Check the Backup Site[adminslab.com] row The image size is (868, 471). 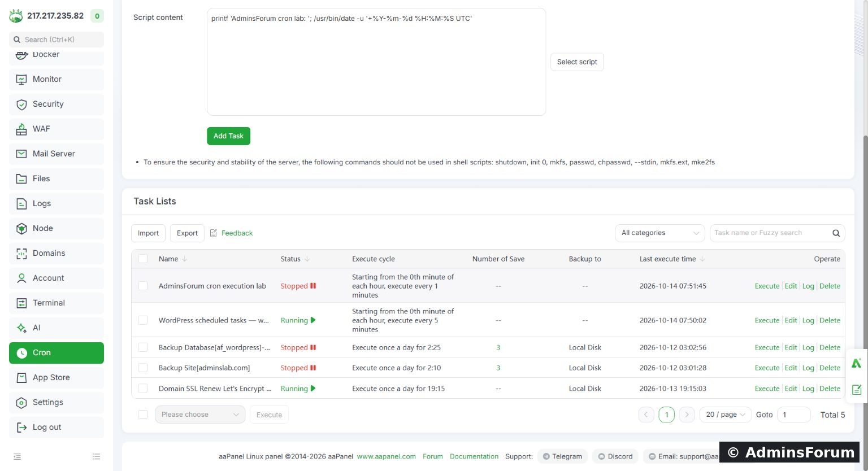click(143, 368)
